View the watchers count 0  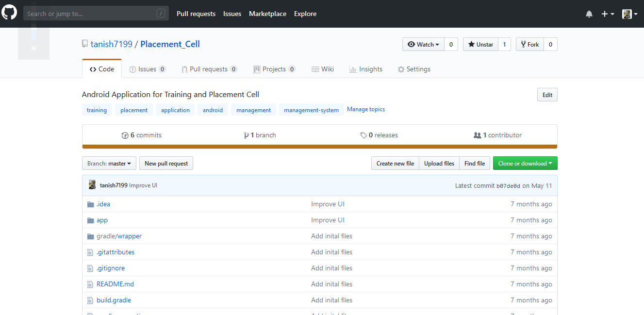[x=451, y=44]
